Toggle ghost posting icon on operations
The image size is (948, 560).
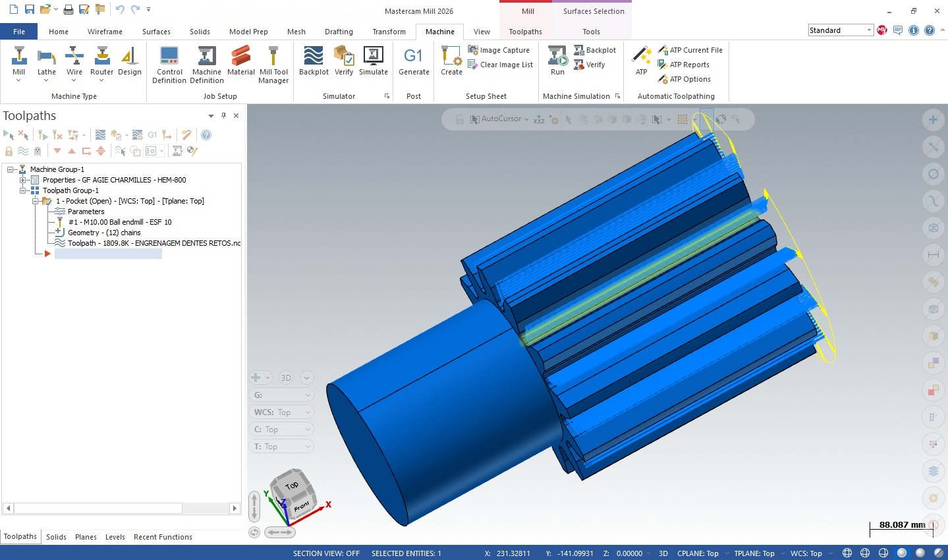(x=38, y=151)
